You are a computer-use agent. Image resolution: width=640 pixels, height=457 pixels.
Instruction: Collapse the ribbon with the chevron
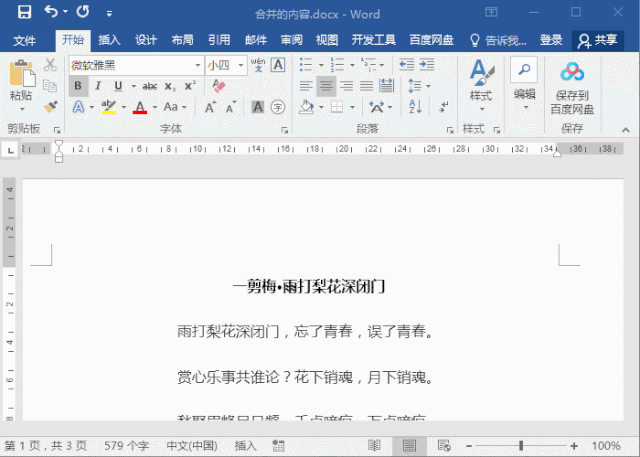(625, 130)
